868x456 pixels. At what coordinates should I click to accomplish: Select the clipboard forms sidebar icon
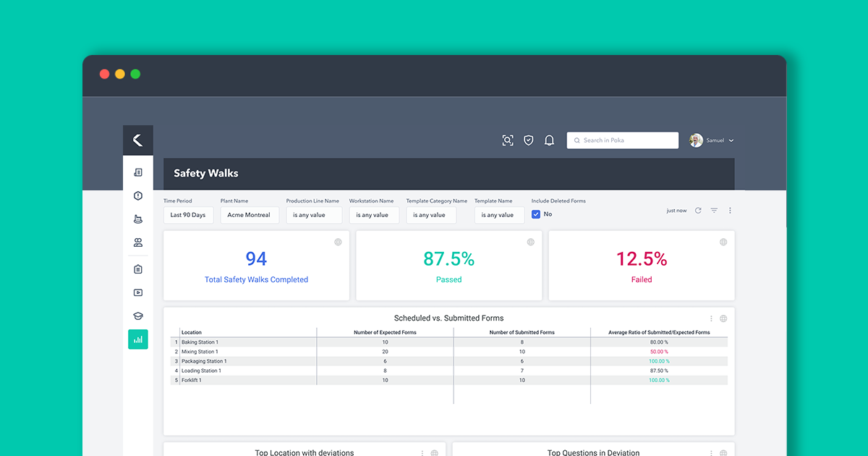(x=138, y=269)
